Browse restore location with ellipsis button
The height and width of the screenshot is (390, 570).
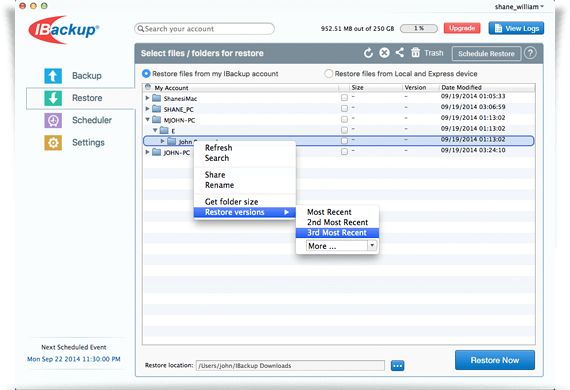397,366
